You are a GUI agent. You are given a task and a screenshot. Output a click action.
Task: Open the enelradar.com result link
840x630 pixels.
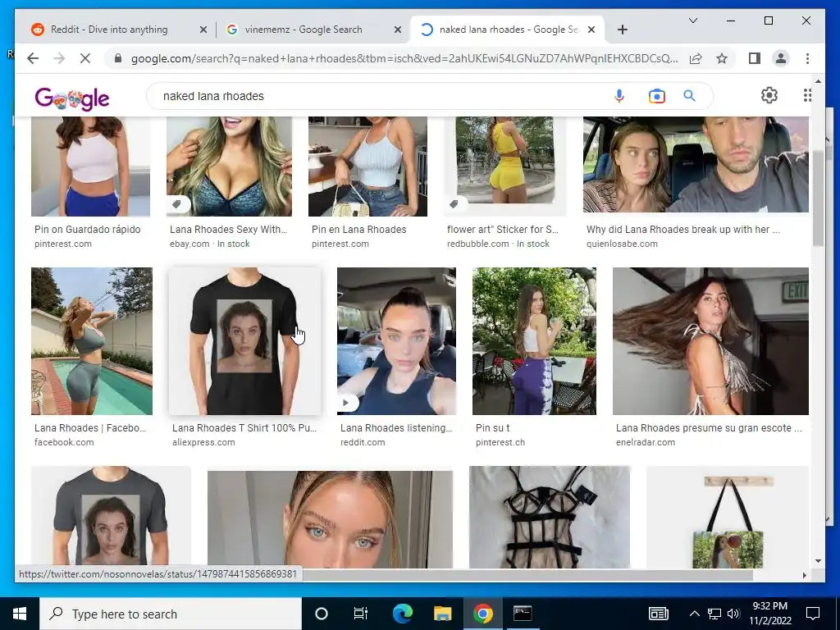pos(709,428)
